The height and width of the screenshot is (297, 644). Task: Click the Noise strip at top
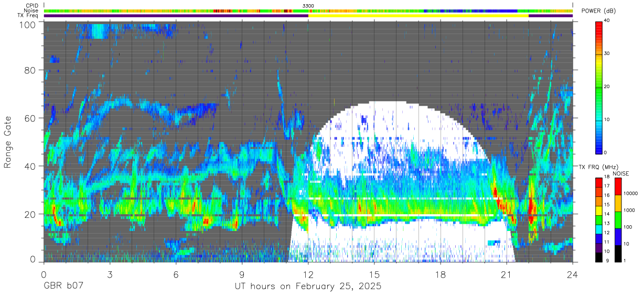click(x=308, y=10)
